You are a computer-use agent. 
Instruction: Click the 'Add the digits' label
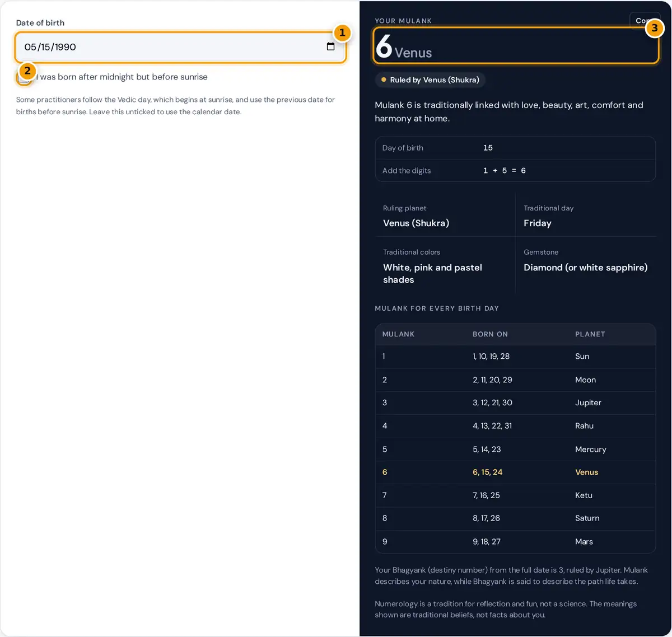[x=407, y=171]
